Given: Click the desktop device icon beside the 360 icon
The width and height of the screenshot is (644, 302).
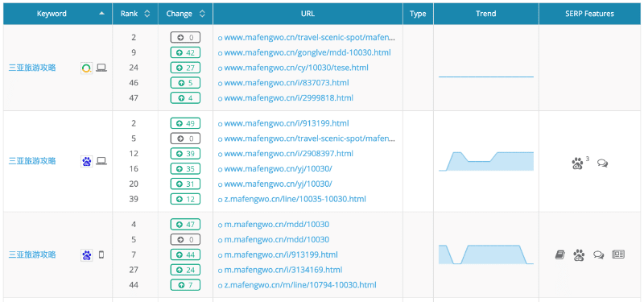Looking at the screenshot, I should click(x=101, y=68).
